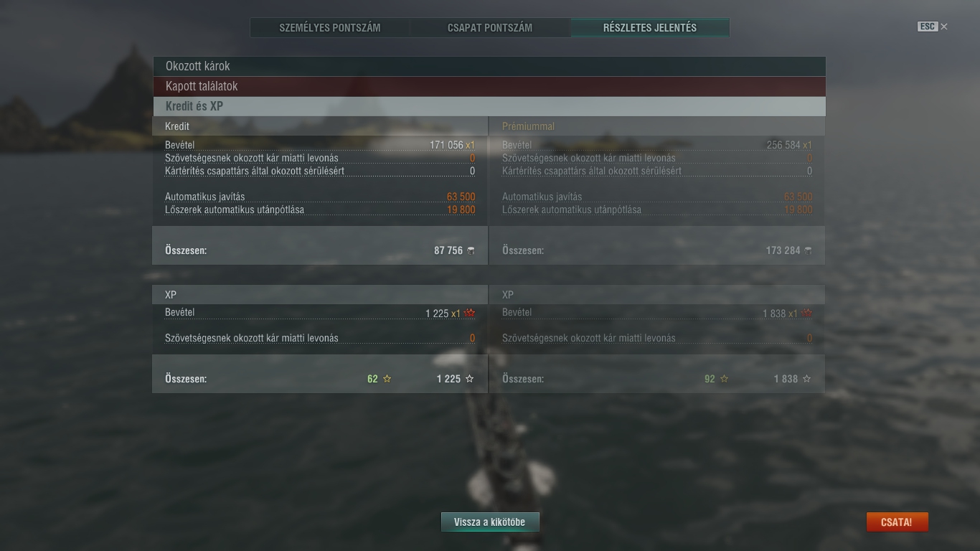Click the red star icon next to 1 225 x1

click(469, 314)
